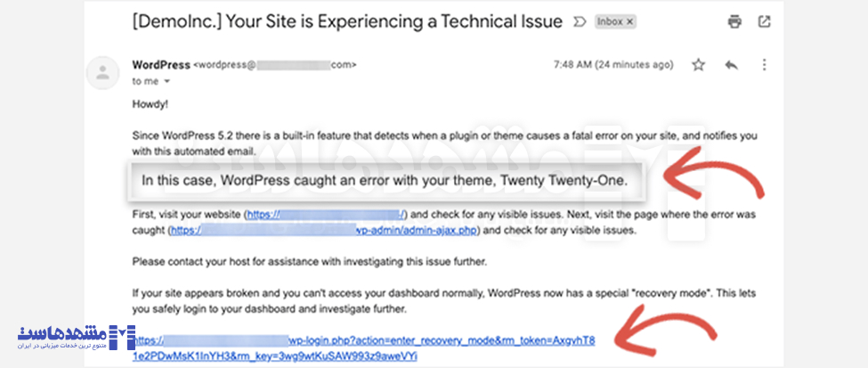Reply to the WordPress message
This screenshot has width=868, height=368.
click(x=732, y=64)
